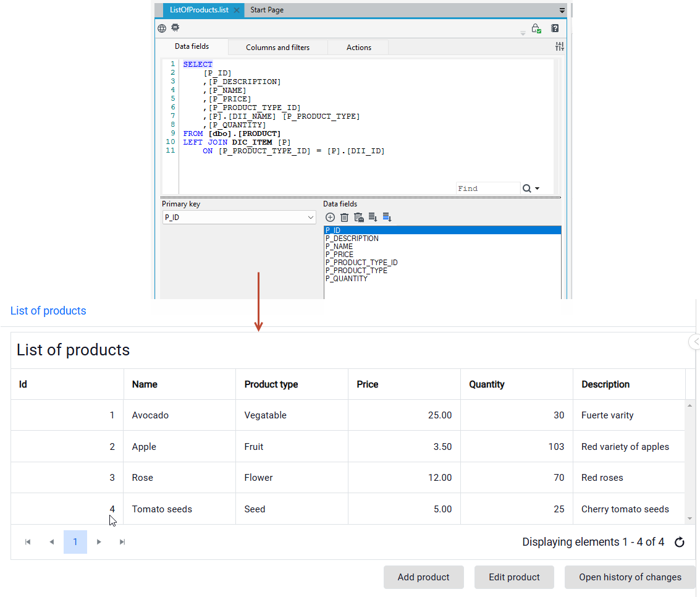Open the List of products breadcrumb link
The width and height of the screenshot is (700, 597).
pyautogui.click(x=48, y=311)
